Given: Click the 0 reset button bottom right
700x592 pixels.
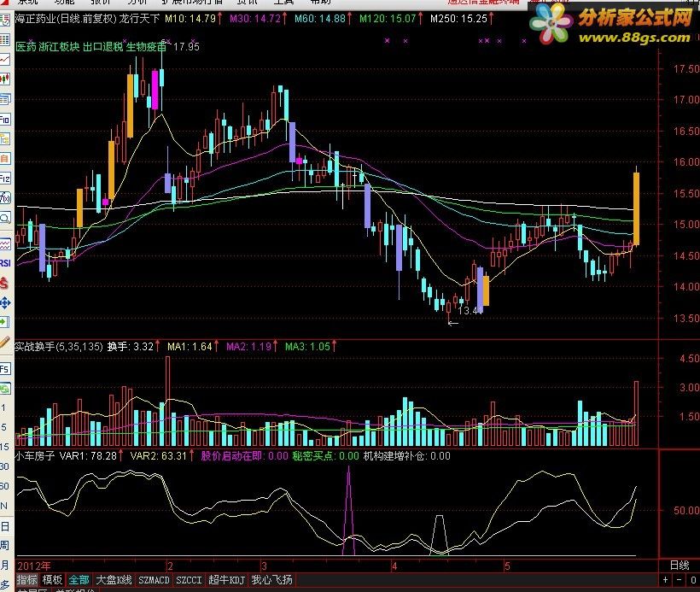Looking at the screenshot, I should click(693, 580).
